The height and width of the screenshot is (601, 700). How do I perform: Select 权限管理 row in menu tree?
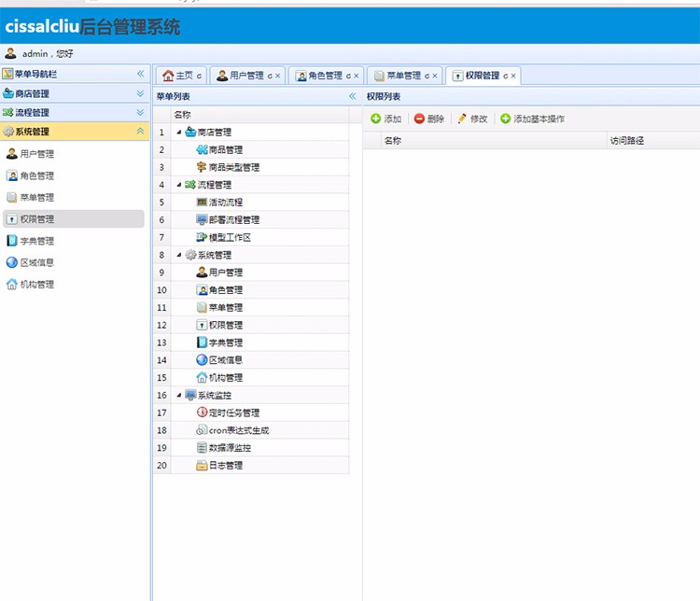click(x=251, y=325)
